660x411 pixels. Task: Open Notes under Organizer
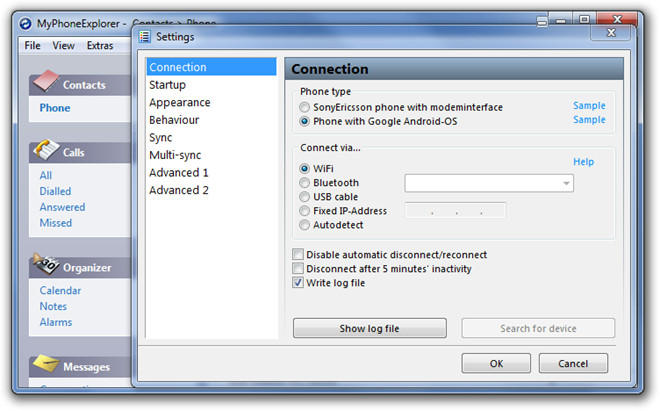[x=53, y=306]
